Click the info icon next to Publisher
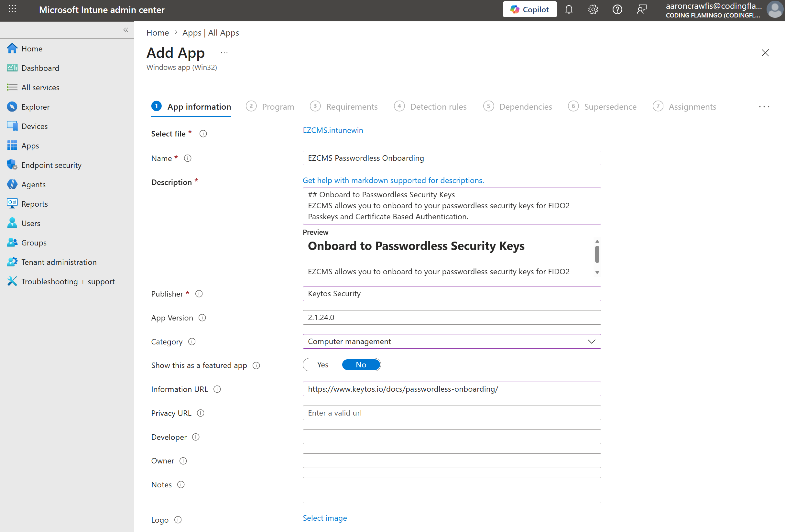This screenshot has height=532, width=785. pyautogui.click(x=199, y=294)
